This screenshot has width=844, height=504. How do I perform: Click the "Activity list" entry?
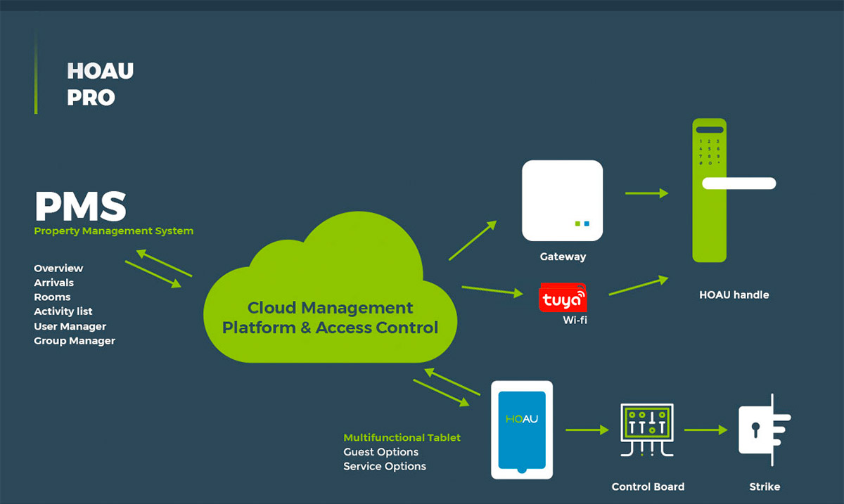pos(63,311)
